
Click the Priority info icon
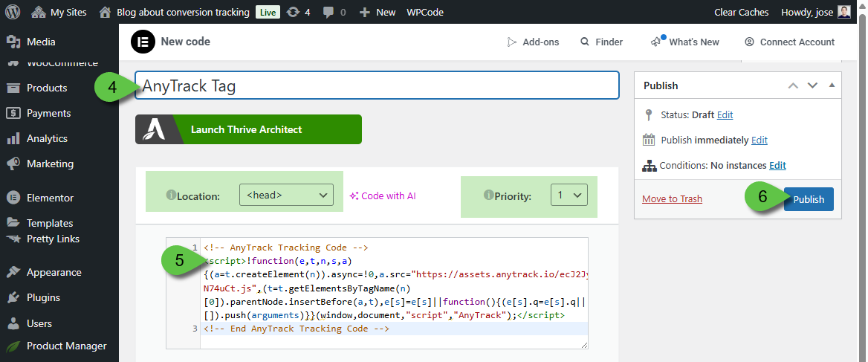pyautogui.click(x=489, y=195)
